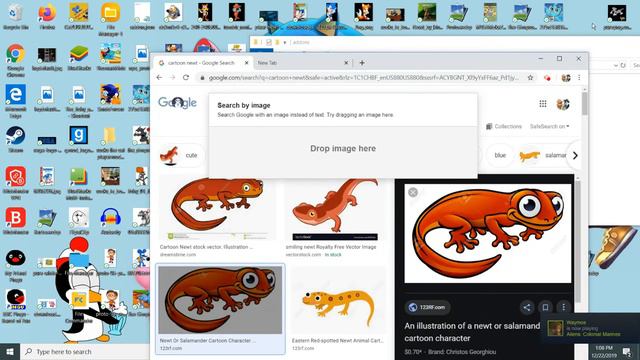Launch Audacity from the desktop
640x360 pixels.
pyautogui.click(x=111, y=221)
